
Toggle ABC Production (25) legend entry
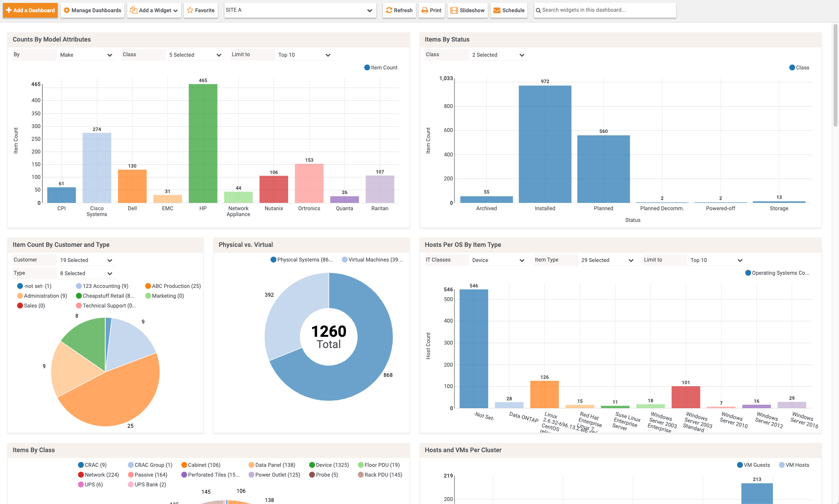pyautogui.click(x=173, y=286)
